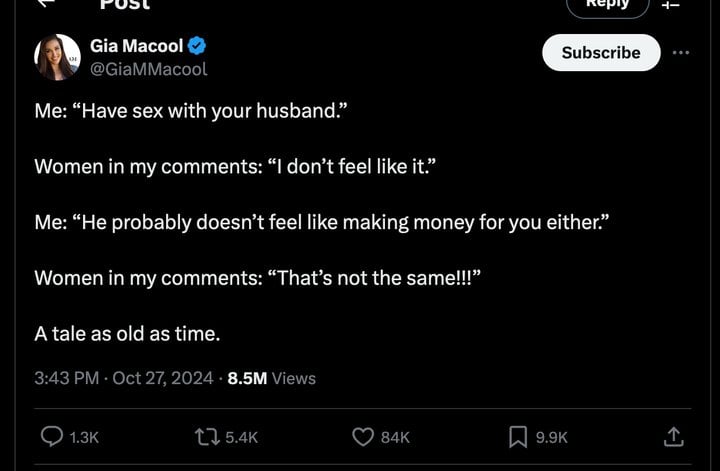Go back using the arrow beside Post
This screenshot has height=471, width=720.
click(46, 3)
